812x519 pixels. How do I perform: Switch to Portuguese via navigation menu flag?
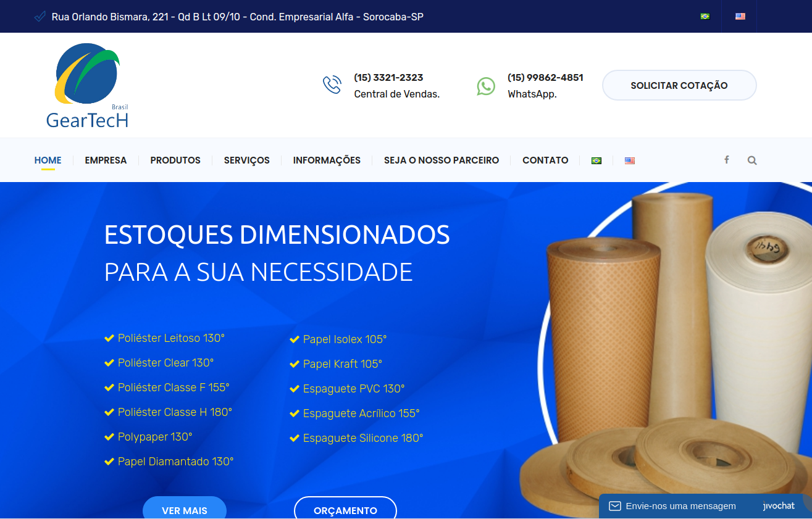(596, 160)
